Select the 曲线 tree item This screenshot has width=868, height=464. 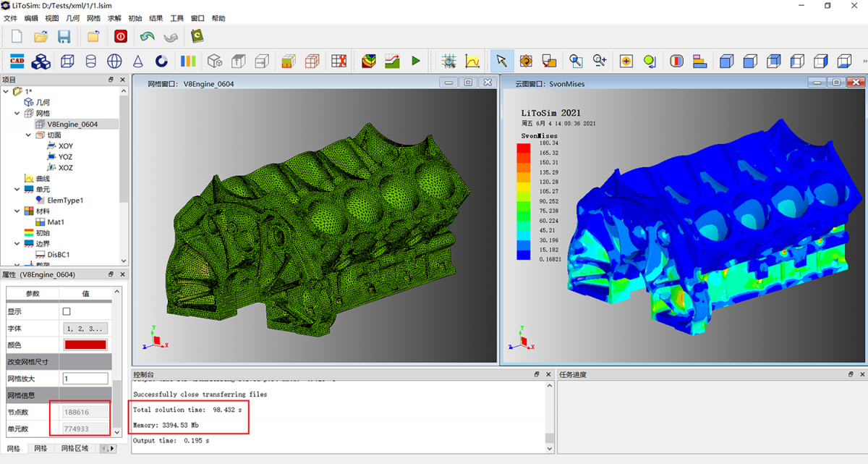tap(37, 178)
